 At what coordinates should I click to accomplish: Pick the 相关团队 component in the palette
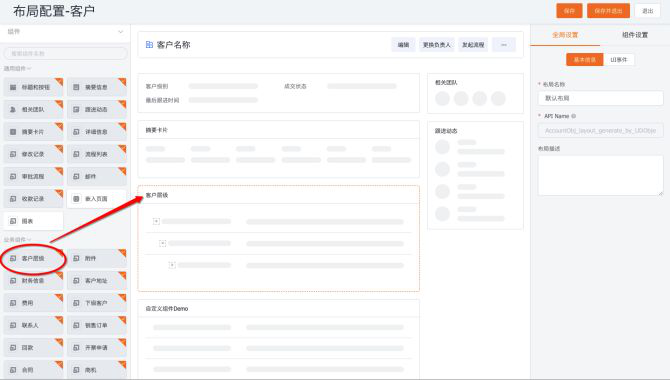point(33,109)
